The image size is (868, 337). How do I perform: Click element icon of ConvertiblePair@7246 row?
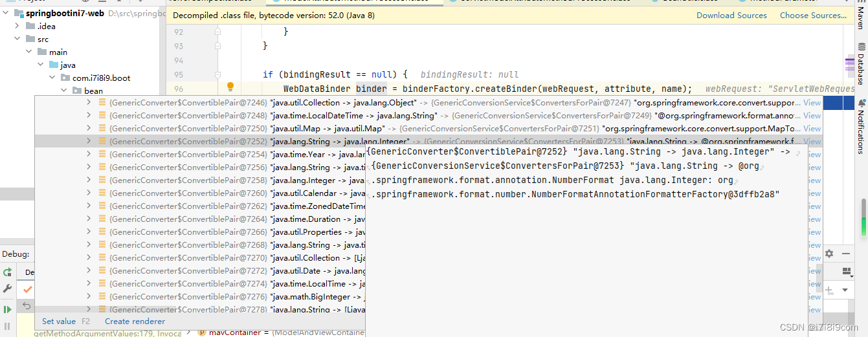(x=102, y=103)
